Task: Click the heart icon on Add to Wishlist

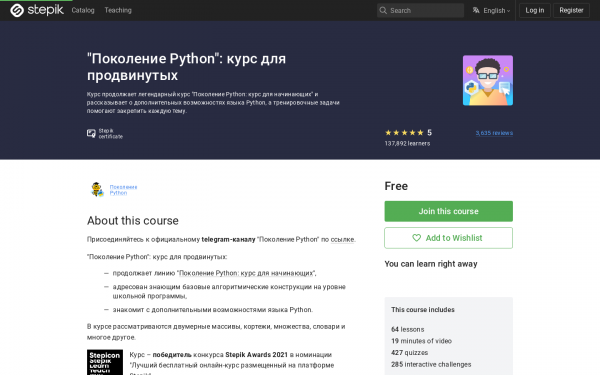Action: [416, 238]
